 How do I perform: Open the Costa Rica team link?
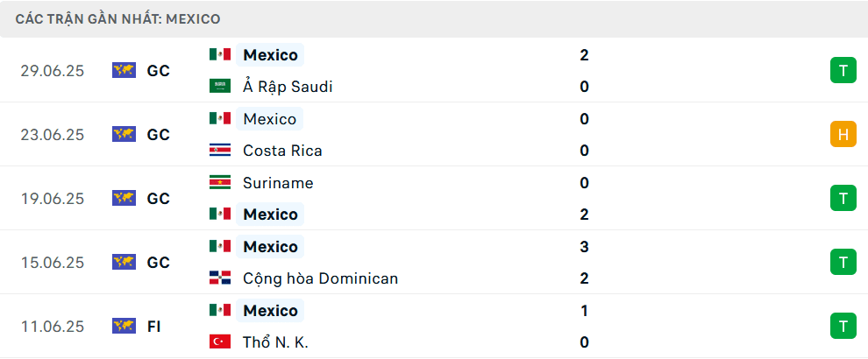[x=282, y=151]
